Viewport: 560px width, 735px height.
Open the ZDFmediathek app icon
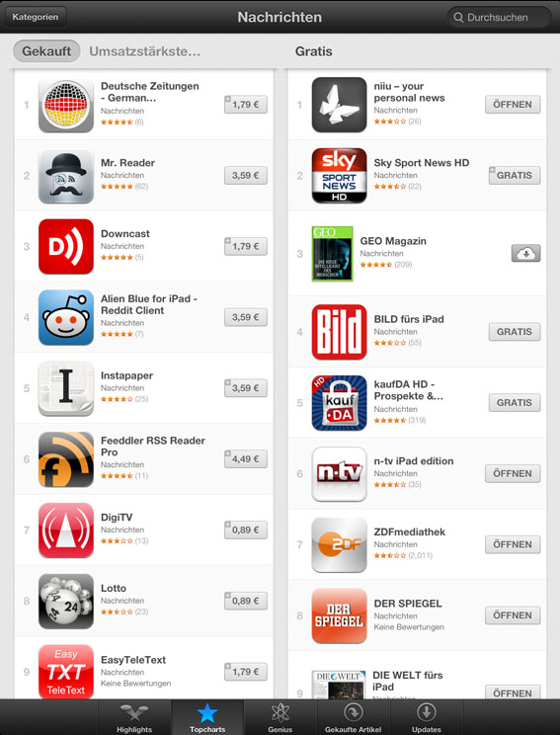[340, 544]
